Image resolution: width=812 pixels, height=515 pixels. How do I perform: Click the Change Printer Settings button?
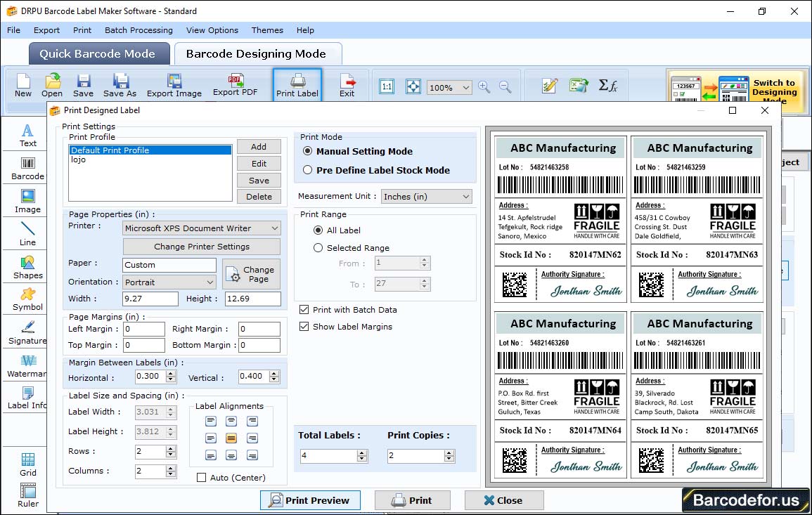pos(202,247)
